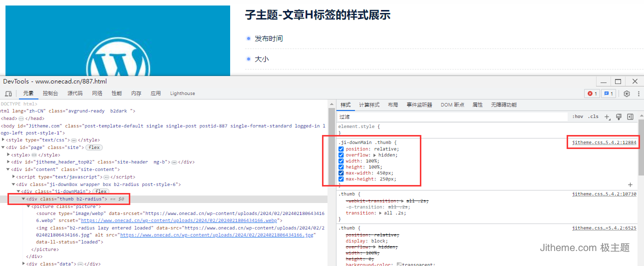Uncheck the height: 100% property
This screenshot has height=266, width=644.
(x=341, y=167)
